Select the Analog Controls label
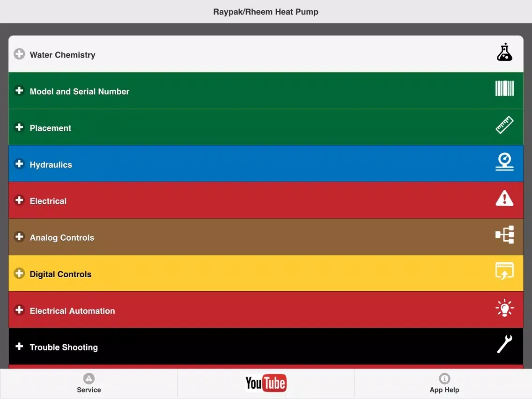Viewport: 532px width, 399px height. [62, 238]
